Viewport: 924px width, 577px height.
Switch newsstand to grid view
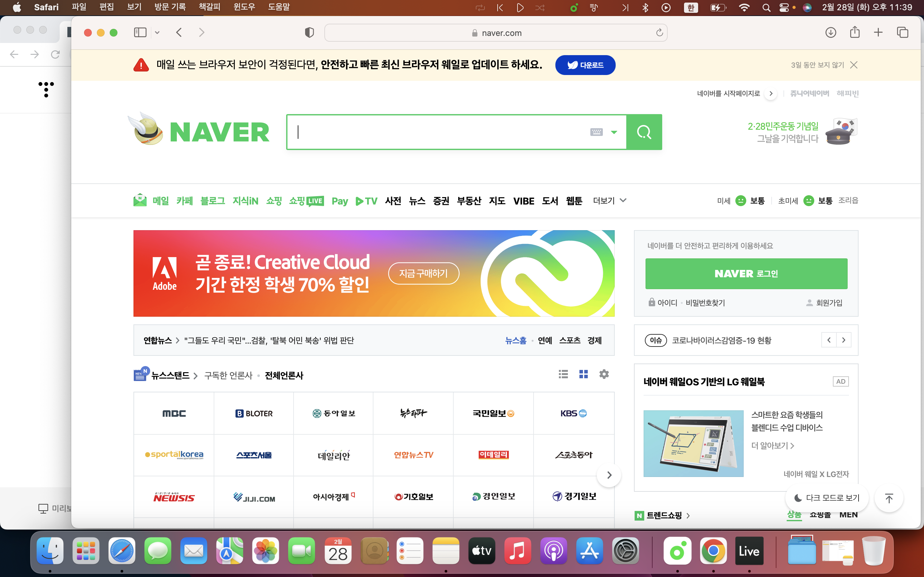point(583,374)
